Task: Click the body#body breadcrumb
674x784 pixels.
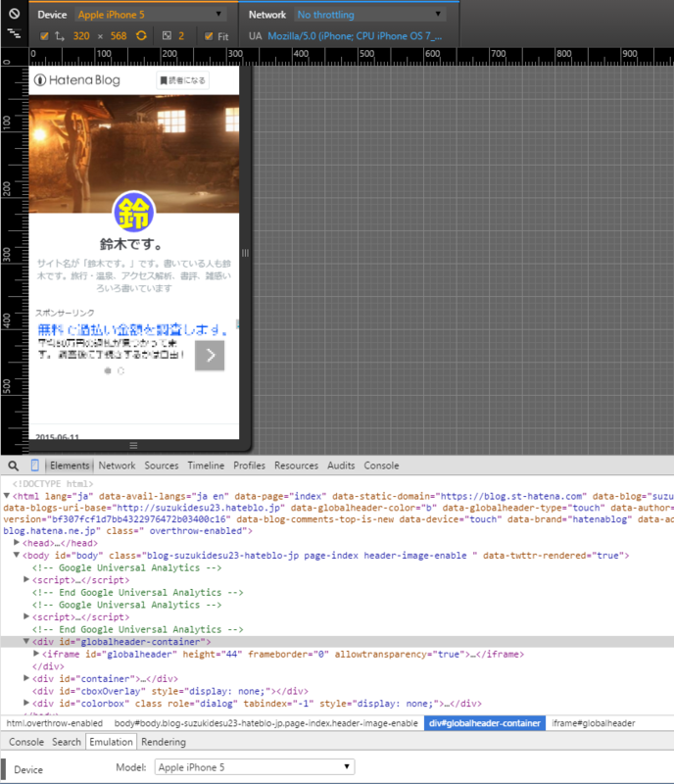Action: click(266, 723)
